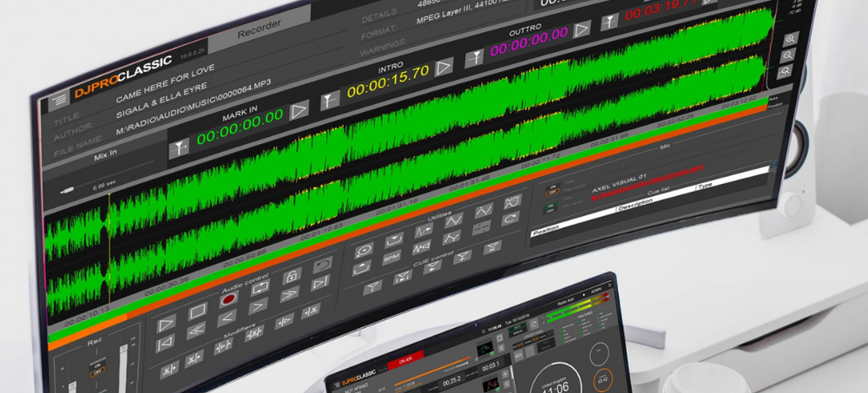This screenshot has width=868, height=393.
Task: Set the Mark In point with its marker icon
Action: point(179,148)
